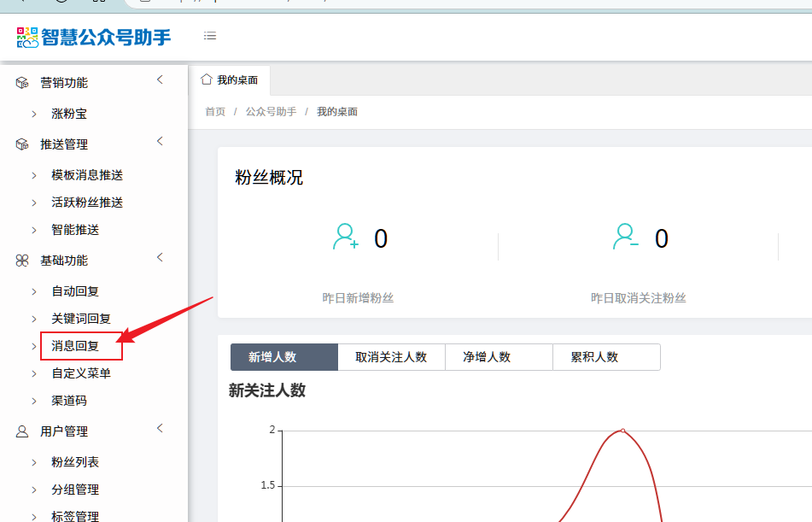Click the 用户管理 person icon
Image resolution: width=812 pixels, height=522 pixels.
click(x=22, y=431)
